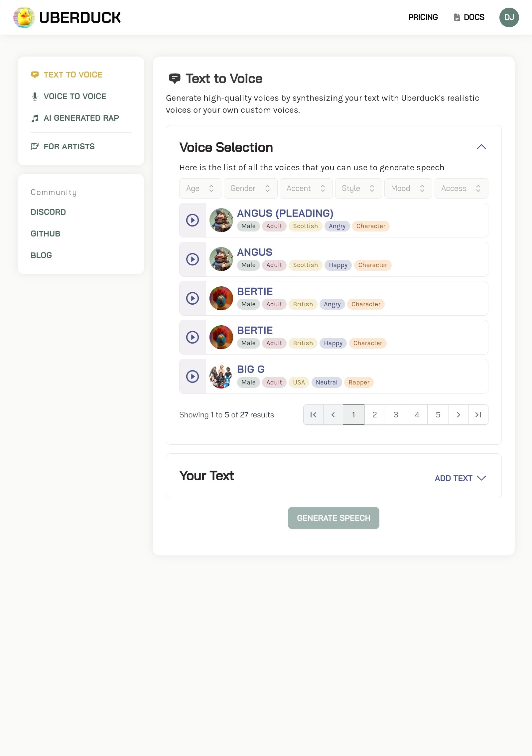Open AI Generated Rap section
Screen dimensions: 532x756
tap(81, 118)
